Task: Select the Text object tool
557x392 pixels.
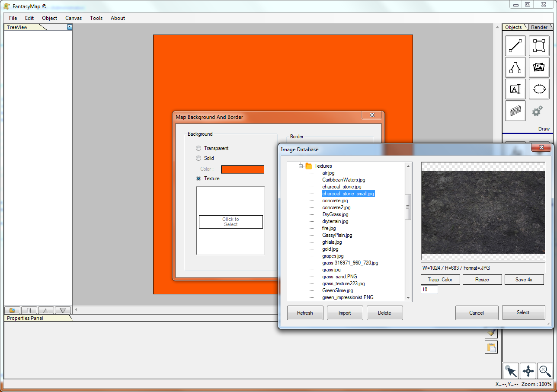Action: [x=515, y=89]
